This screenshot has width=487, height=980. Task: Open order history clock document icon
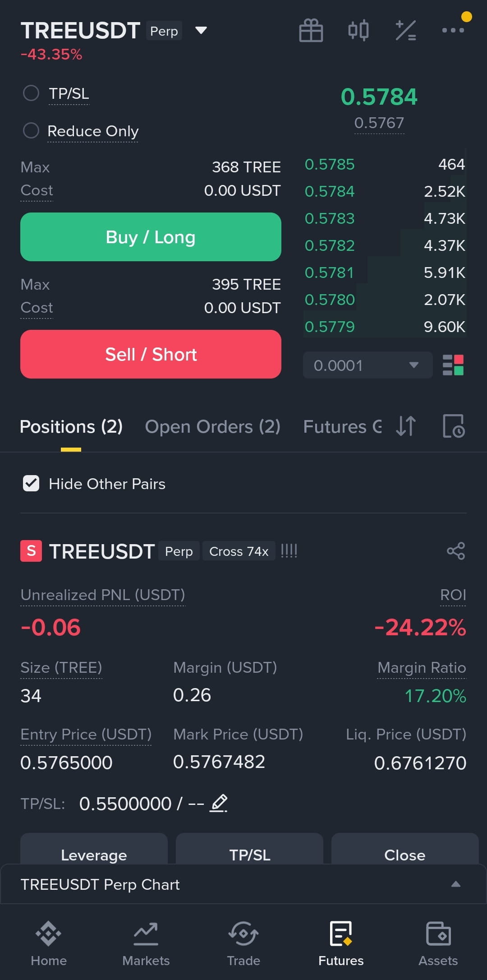point(453,426)
